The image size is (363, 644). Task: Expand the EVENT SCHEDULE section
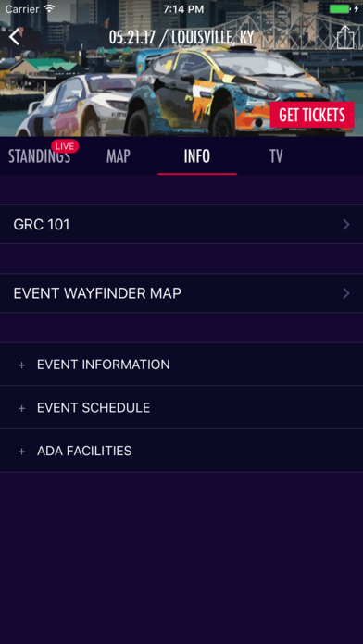point(181,407)
